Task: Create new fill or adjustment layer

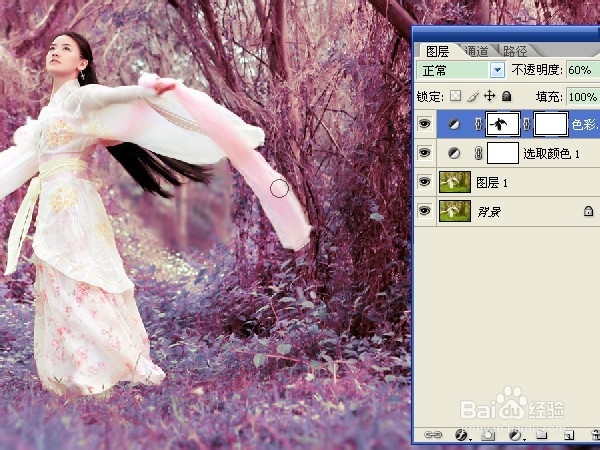Action: 516,435
